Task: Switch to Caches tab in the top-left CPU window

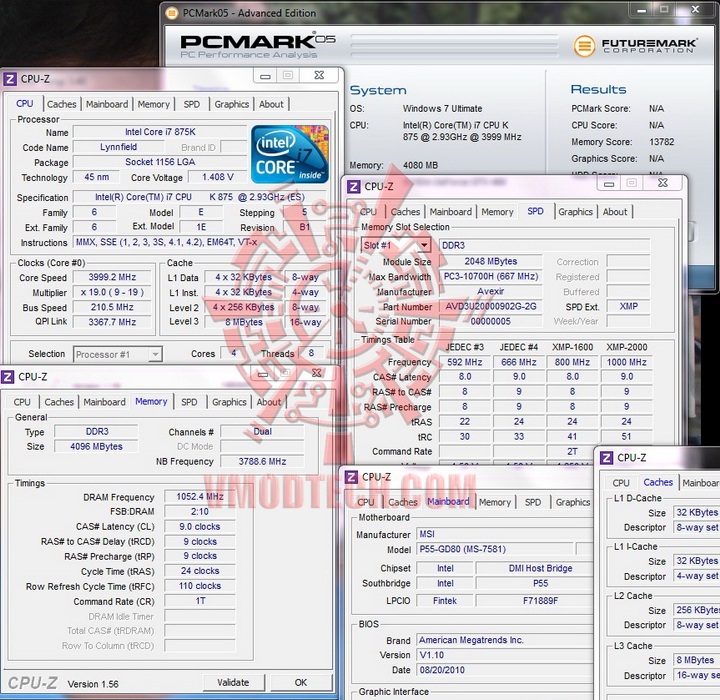Action: (x=62, y=104)
